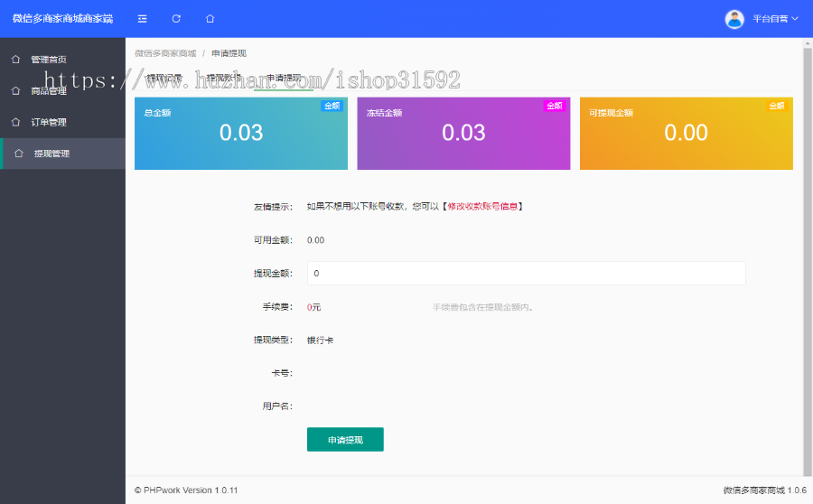Screen dimensions: 813x504
Task: Click the home icon in top bar
Action: 210,18
